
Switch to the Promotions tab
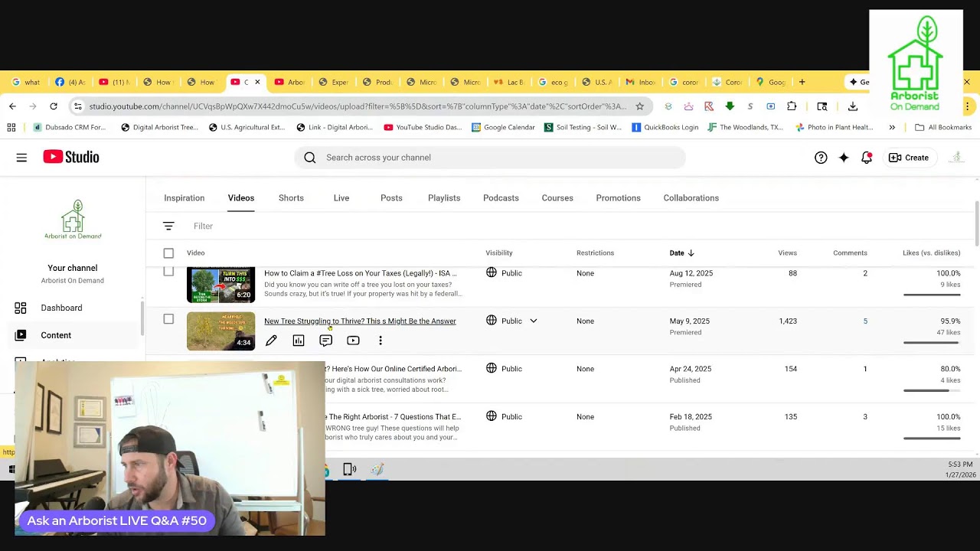pos(619,198)
